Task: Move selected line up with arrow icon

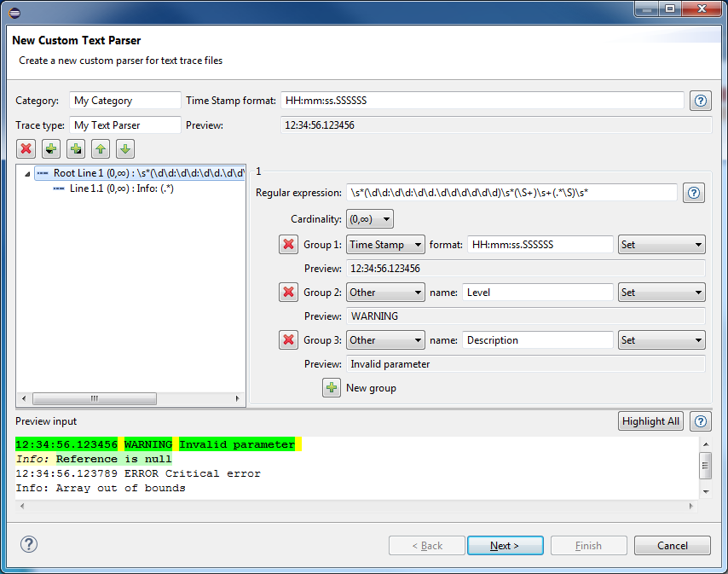Action: coord(101,149)
